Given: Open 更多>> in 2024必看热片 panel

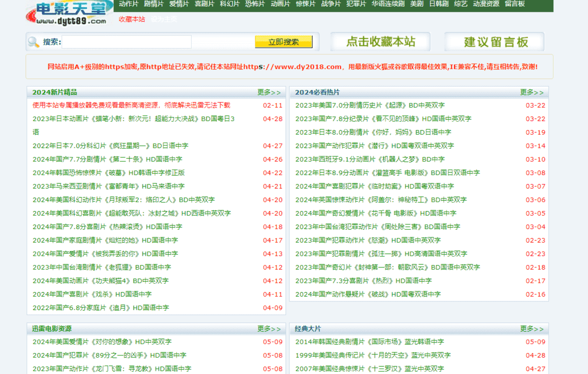Looking at the screenshot, I should tap(532, 92).
